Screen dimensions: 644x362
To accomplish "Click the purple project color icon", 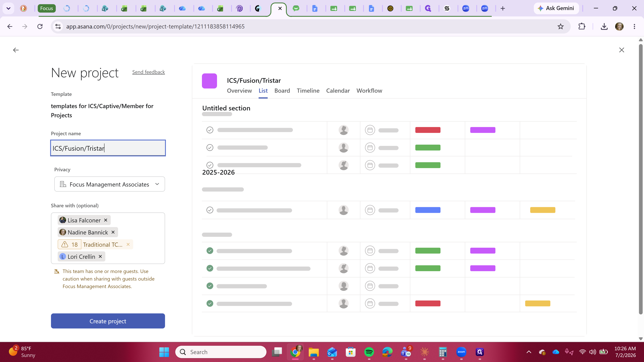I will point(209,81).
